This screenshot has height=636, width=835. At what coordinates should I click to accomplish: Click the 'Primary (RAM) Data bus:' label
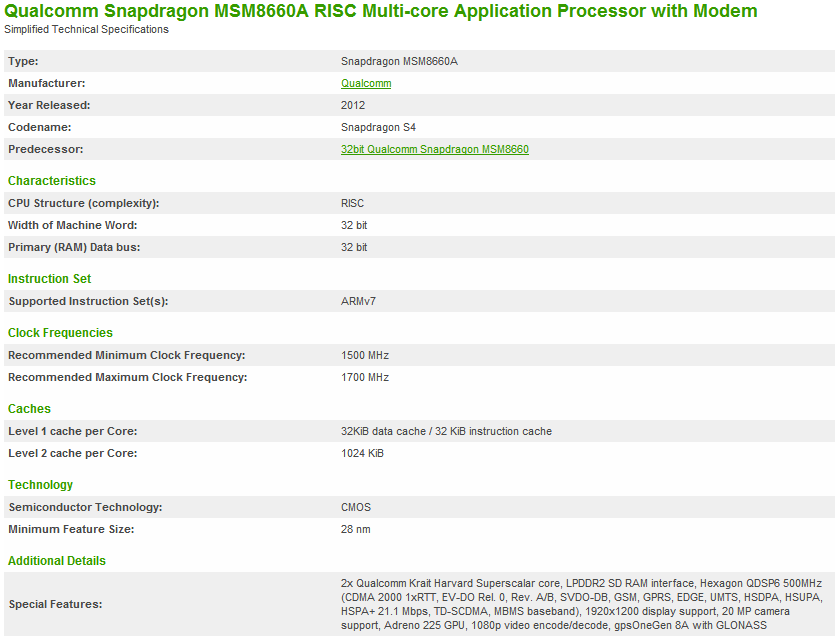74,247
